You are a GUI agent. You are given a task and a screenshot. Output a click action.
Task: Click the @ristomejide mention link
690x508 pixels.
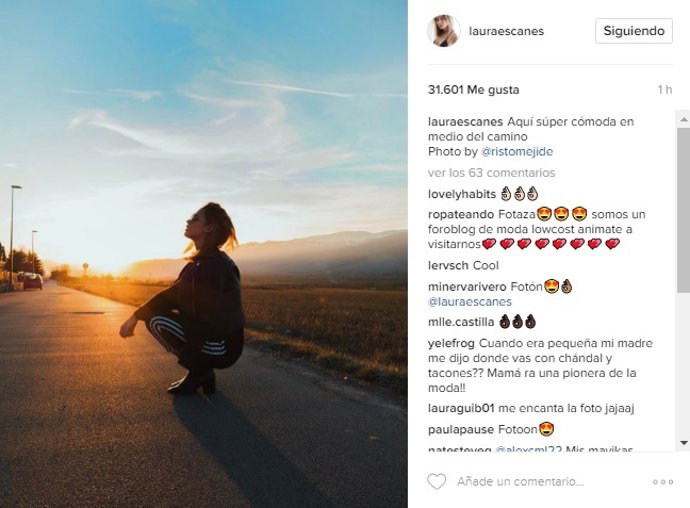[x=516, y=152]
